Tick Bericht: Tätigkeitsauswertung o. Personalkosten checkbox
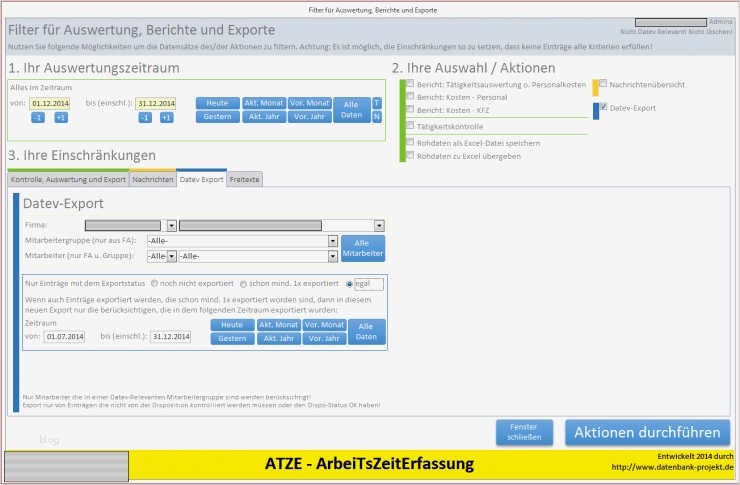The height and width of the screenshot is (485, 740). coord(410,84)
